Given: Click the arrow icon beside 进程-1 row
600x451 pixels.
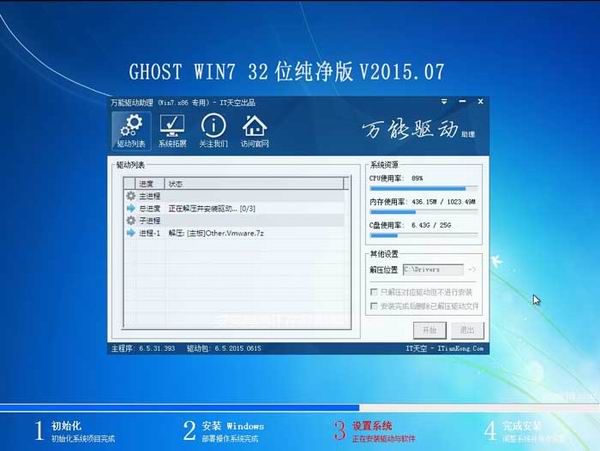Looking at the screenshot, I should [131, 233].
